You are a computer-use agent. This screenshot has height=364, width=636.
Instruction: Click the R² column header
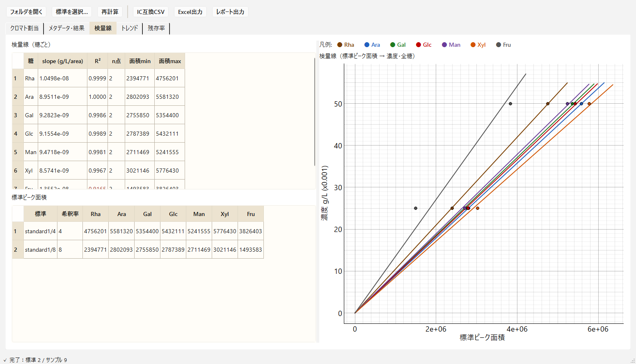98,61
